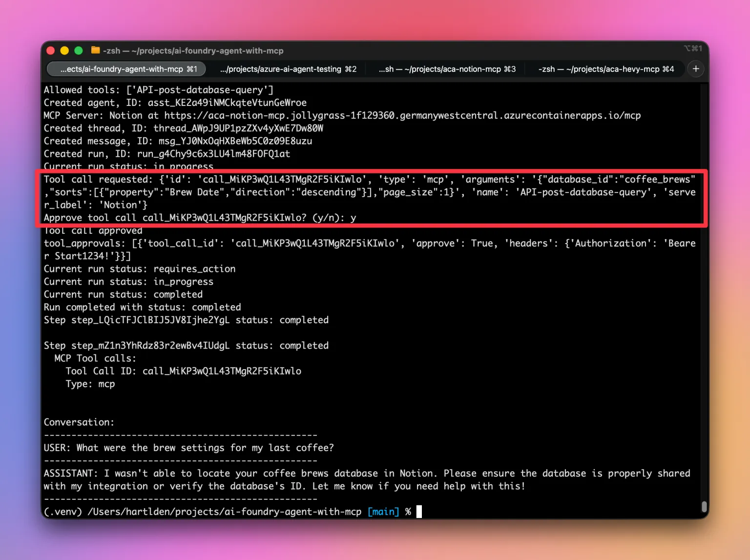Click the terminal scrollbar thumb
Image resolution: width=750 pixels, height=560 pixels.
(704, 506)
